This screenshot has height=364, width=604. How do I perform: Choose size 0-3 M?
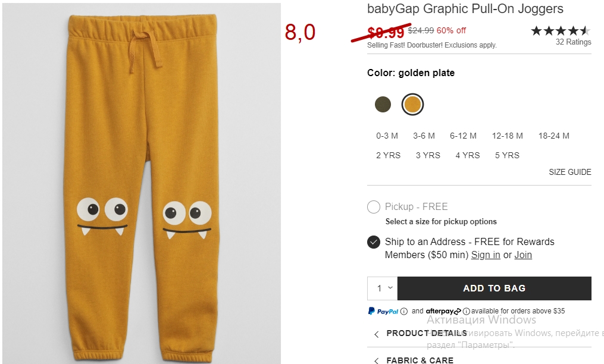coord(387,136)
